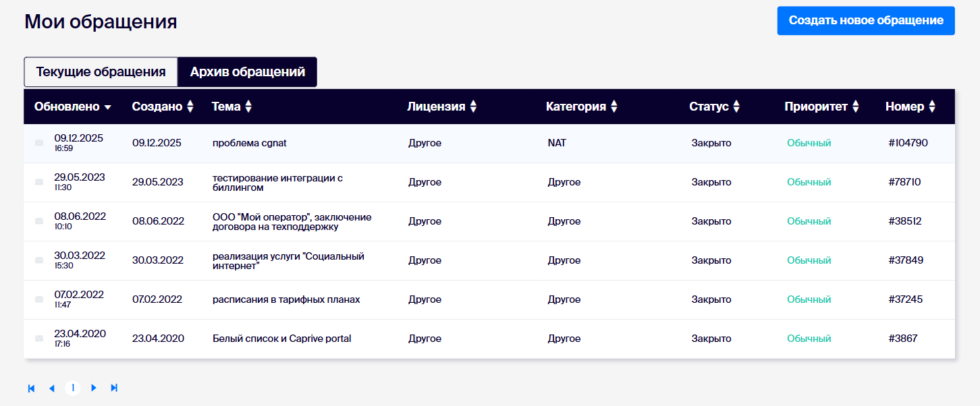Image resolution: width=980 pixels, height=406 pixels.
Task: Switch to the Текущие обращения tab
Action: [100, 71]
